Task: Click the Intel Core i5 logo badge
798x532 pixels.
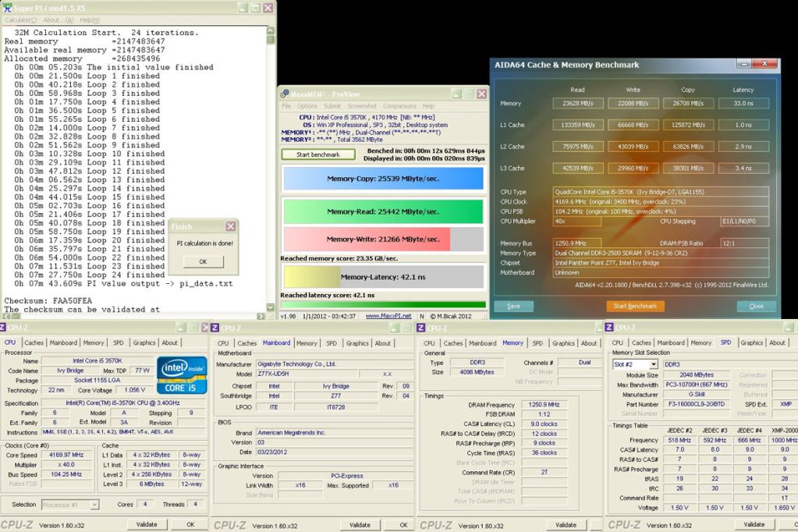Action: click(182, 375)
